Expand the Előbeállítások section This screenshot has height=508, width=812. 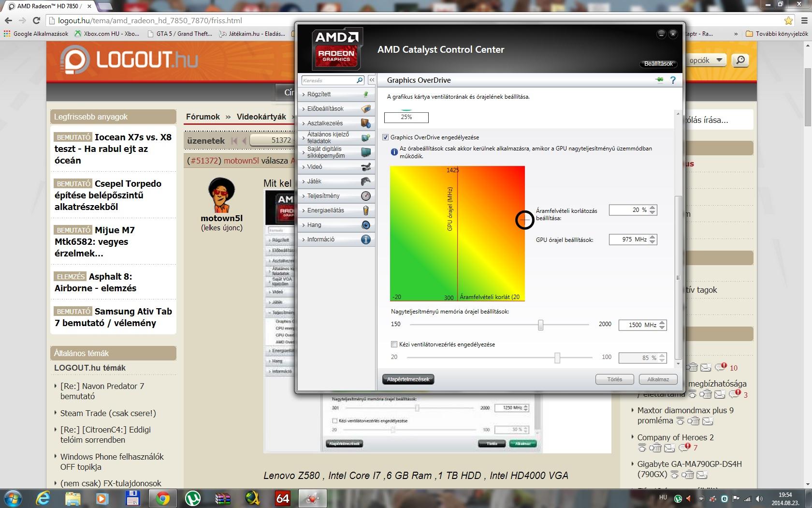(325, 109)
